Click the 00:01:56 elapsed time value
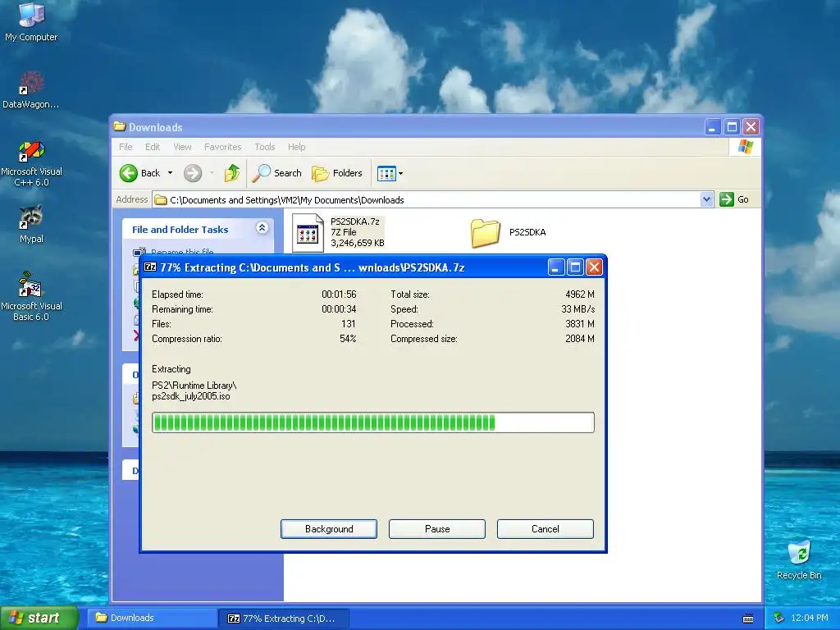Viewport: 840px width, 630px height. 339,294
